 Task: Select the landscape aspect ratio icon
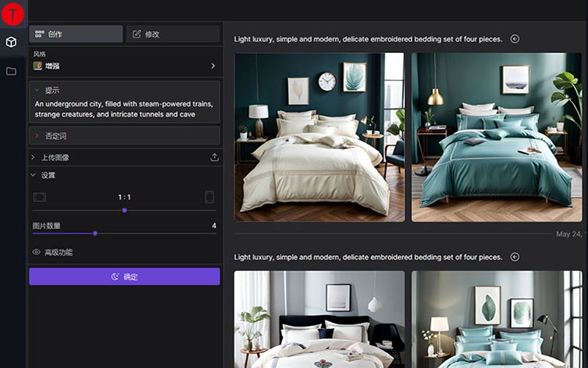[x=40, y=197]
